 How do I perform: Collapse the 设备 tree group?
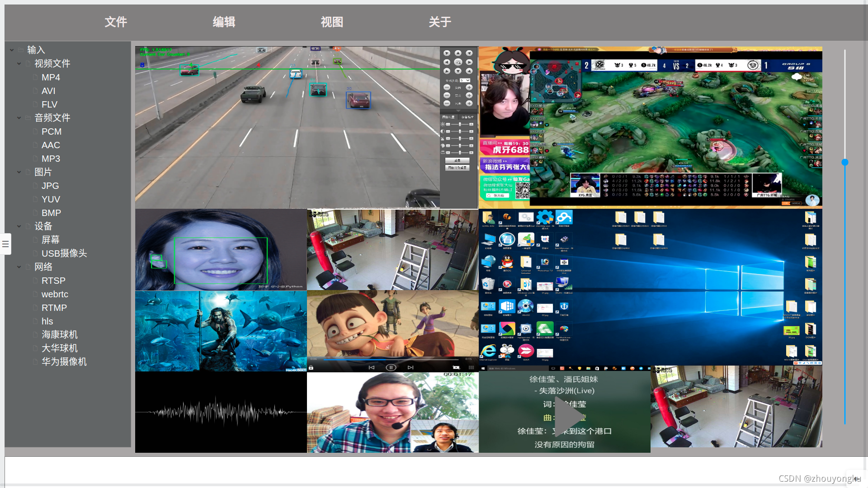point(19,226)
